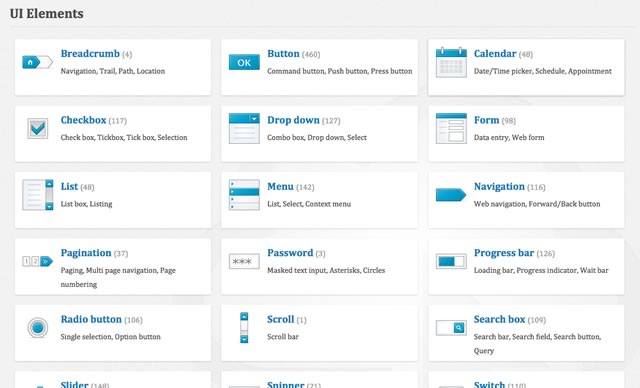This screenshot has height=388, width=640.
Task: Open the Menu category link
Action: [x=280, y=186]
